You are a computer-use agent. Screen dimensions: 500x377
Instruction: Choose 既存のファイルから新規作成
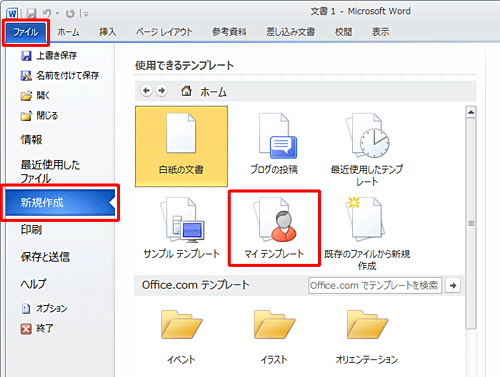[x=367, y=233]
